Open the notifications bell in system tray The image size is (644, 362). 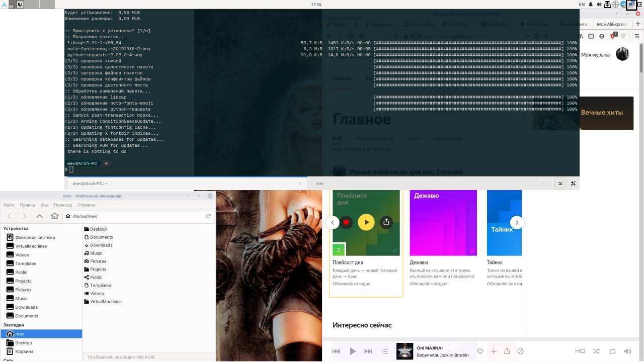point(591,5)
